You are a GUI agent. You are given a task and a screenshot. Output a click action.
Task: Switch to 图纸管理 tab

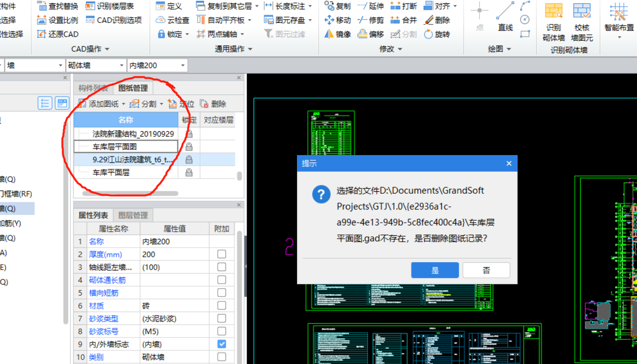click(133, 88)
